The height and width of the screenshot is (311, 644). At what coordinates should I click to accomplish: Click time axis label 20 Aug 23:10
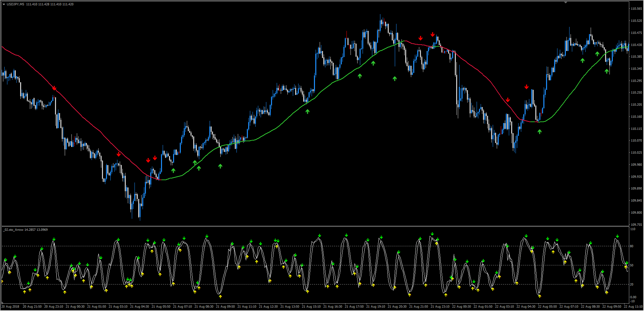tap(54, 307)
